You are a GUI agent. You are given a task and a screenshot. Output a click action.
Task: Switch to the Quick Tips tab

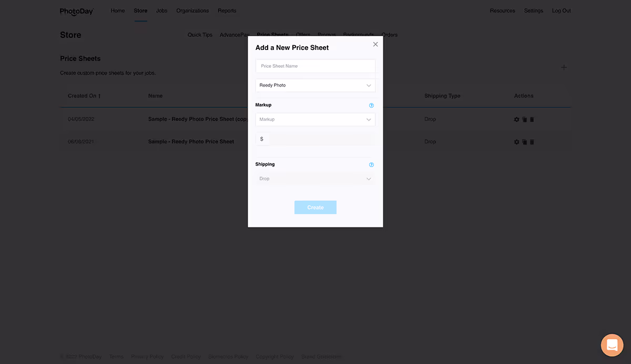200,35
